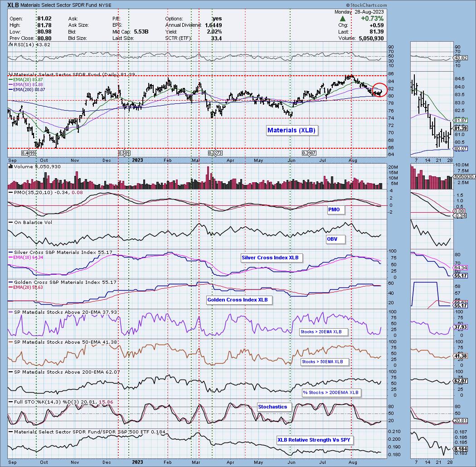The height and width of the screenshot is (467, 476).
Task: Click the 62.07 value tag in zoom panel
Action: tap(461, 381)
